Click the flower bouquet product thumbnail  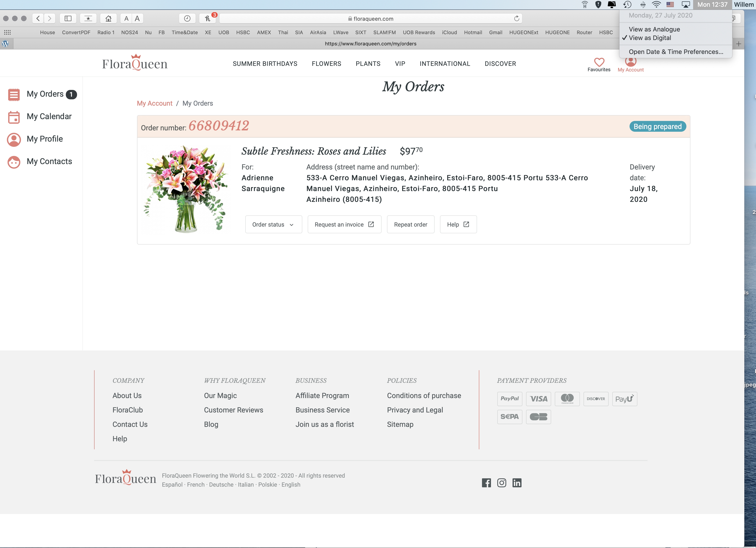(186, 189)
